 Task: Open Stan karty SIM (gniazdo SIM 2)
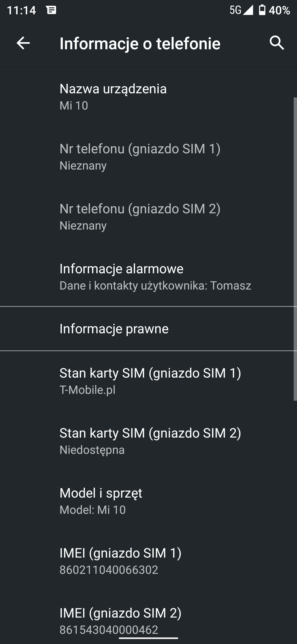[x=148, y=441]
